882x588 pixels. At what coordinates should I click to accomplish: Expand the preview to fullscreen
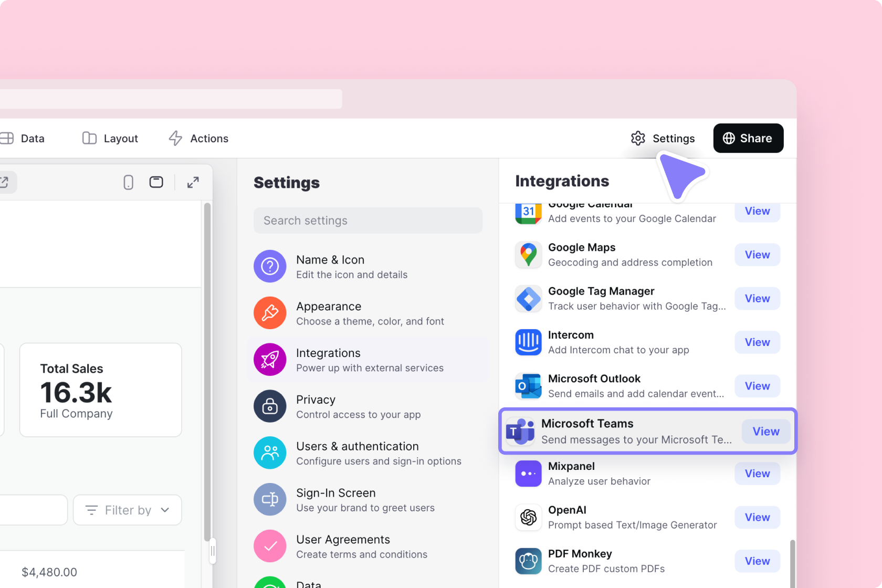193,182
